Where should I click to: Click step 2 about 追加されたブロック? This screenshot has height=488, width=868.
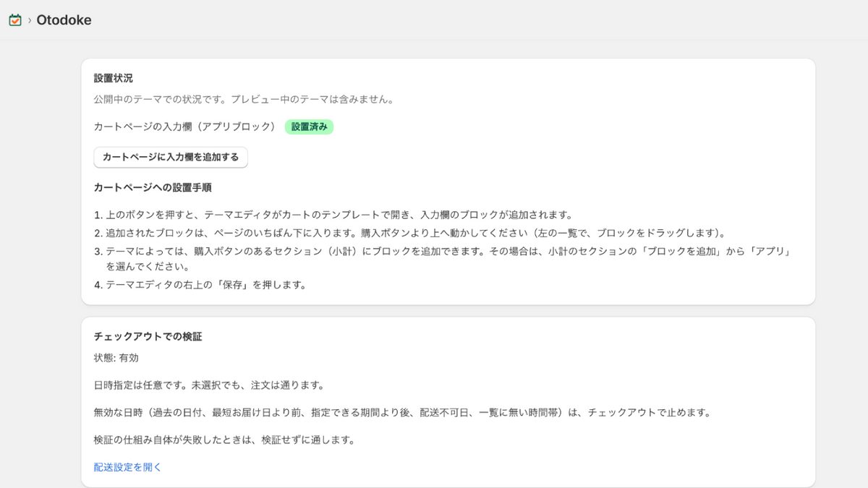coord(409,233)
